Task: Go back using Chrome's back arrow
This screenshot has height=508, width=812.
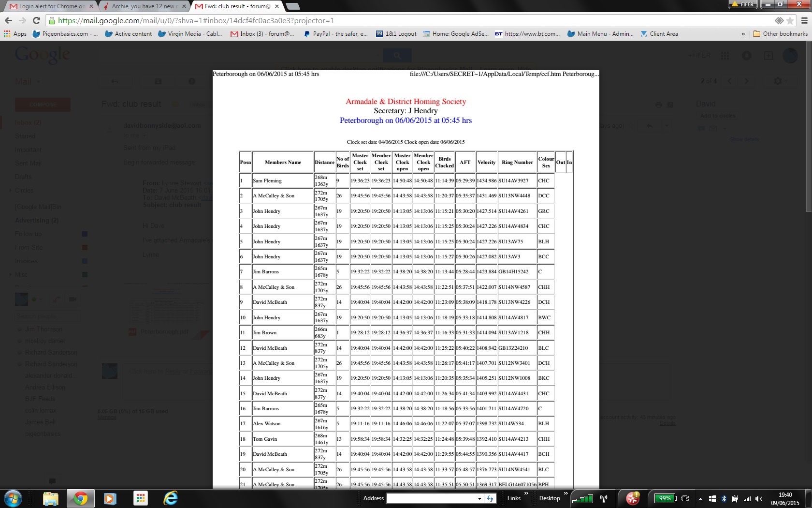Action: (8, 20)
